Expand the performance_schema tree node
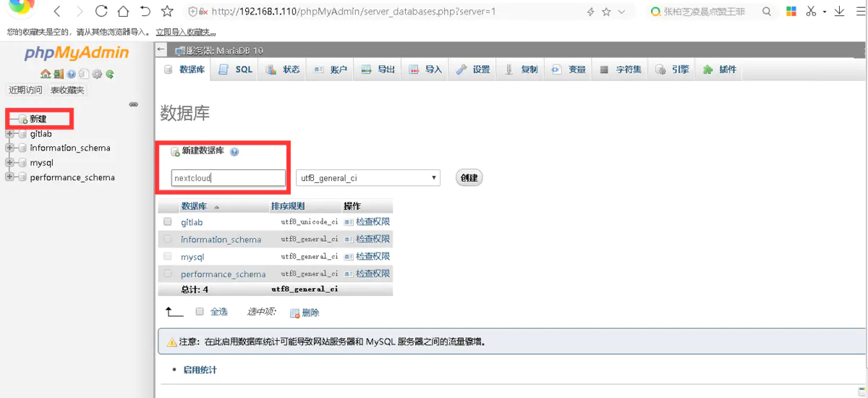This screenshot has height=398, width=868. click(9, 177)
